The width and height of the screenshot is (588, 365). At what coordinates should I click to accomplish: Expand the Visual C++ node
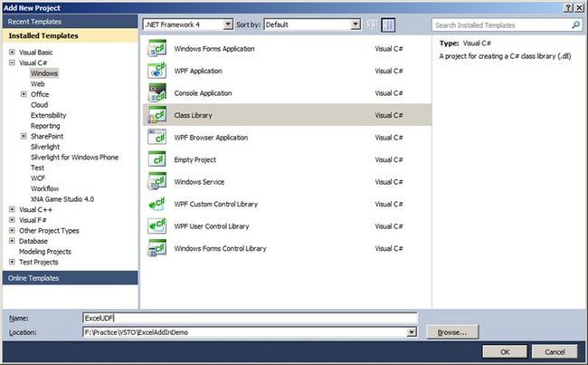[12, 209]
